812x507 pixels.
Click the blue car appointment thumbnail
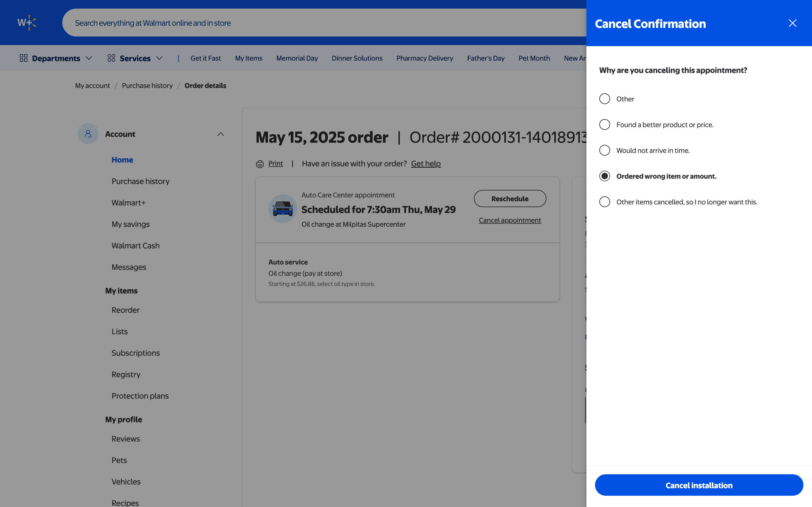click(282, 209)
